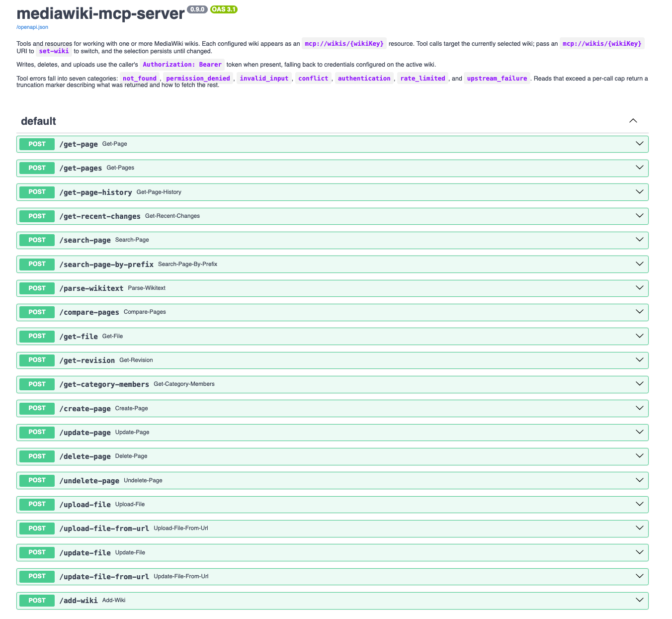Click the POST badge for /add-wiki
This screenshot has width=672, height=619.
tap(37, 601)
